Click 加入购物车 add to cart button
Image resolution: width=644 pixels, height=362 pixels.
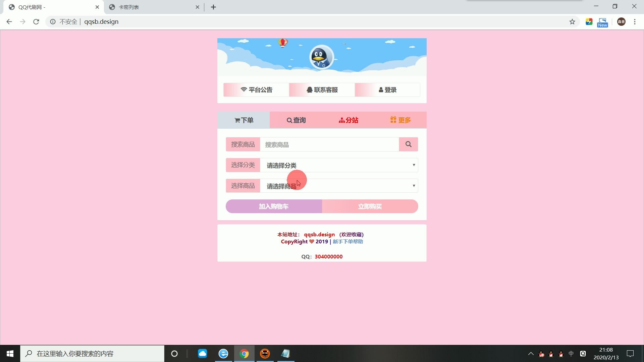[274, 206]
